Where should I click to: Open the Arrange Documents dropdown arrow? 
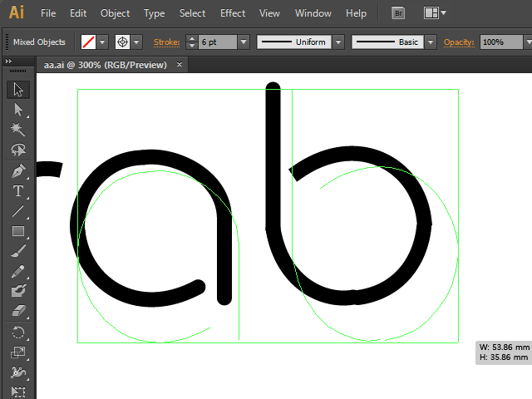[443, 13]
